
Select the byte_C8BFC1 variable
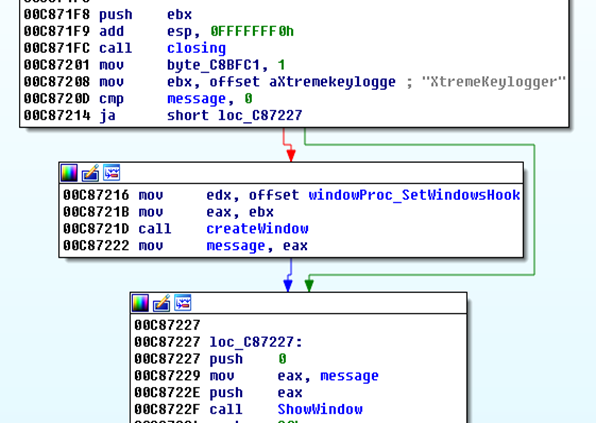(214, 65)
